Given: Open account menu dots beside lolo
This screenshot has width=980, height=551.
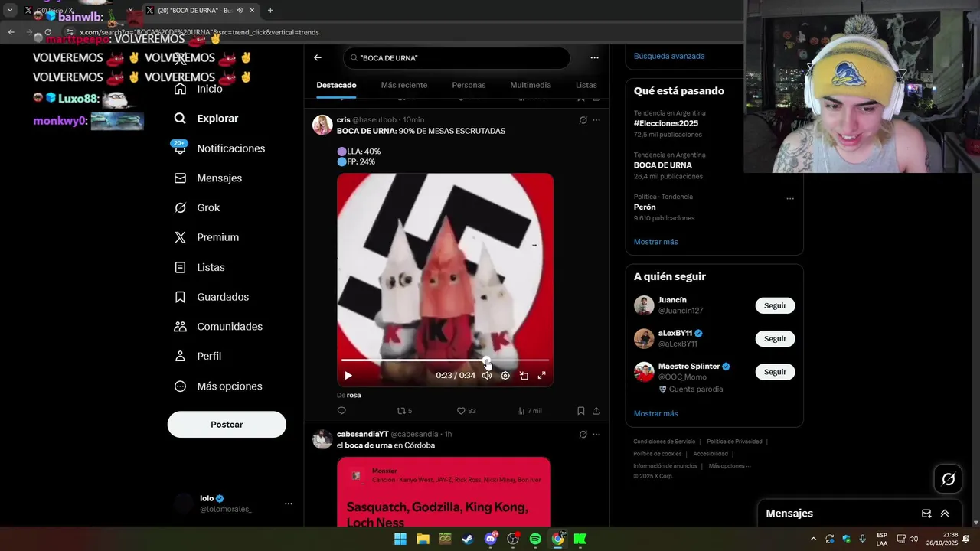Looking at the screenshot, I should (289, 504).
